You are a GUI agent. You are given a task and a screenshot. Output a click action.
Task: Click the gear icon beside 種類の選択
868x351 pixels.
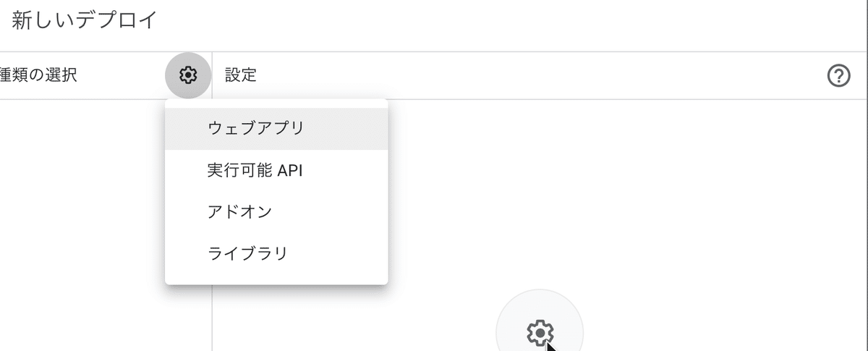click(188, 75)
